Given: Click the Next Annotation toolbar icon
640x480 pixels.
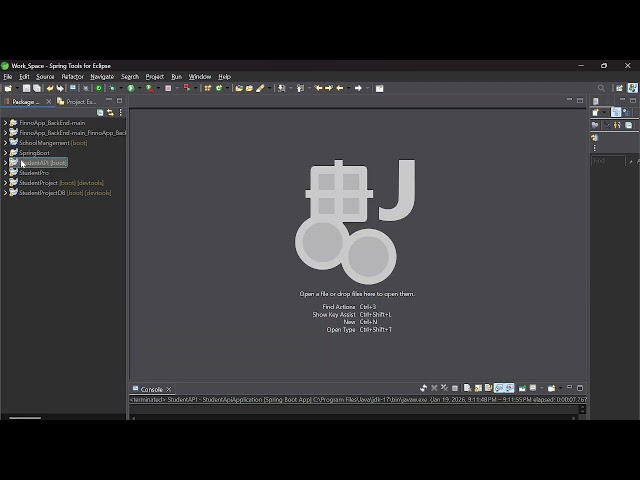Looking at the screenshot, I should pos(281,88).
